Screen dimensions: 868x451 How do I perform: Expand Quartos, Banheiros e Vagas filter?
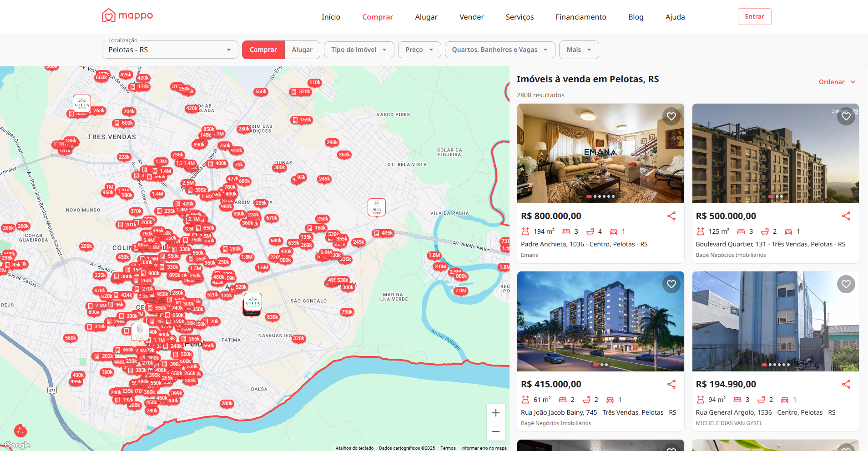[500, 50]
